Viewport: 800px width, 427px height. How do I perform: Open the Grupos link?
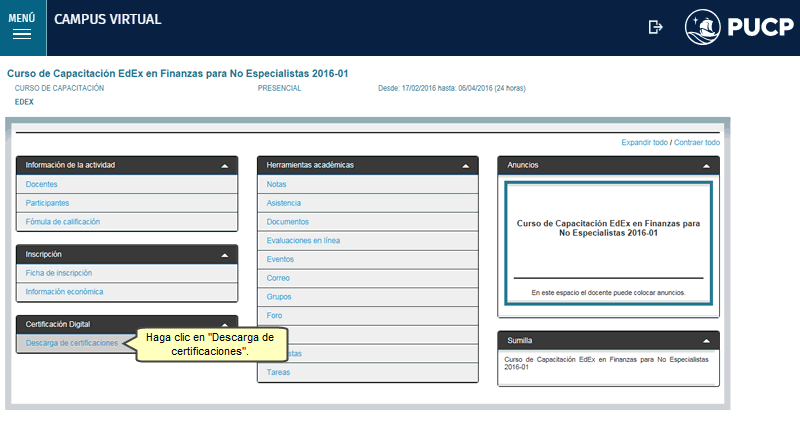(279, 297)
